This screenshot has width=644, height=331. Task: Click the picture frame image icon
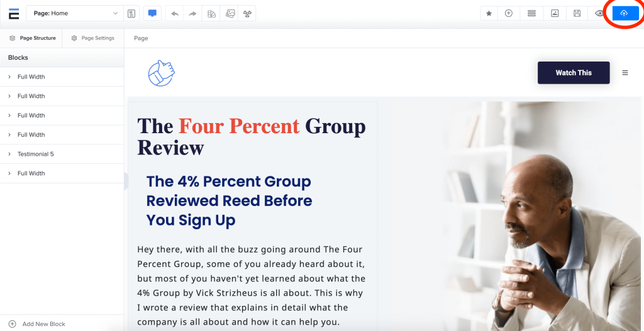point(555,14)
